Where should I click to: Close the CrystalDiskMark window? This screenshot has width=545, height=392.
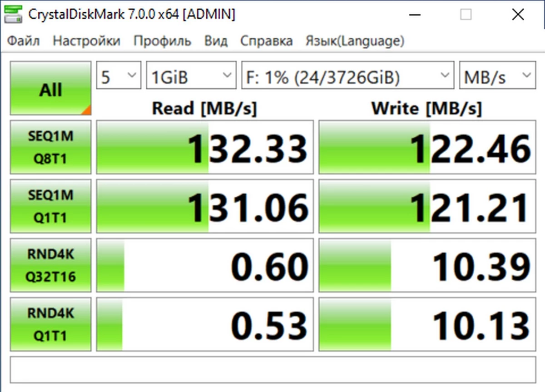pyautogui.click(x=518, y=15)
